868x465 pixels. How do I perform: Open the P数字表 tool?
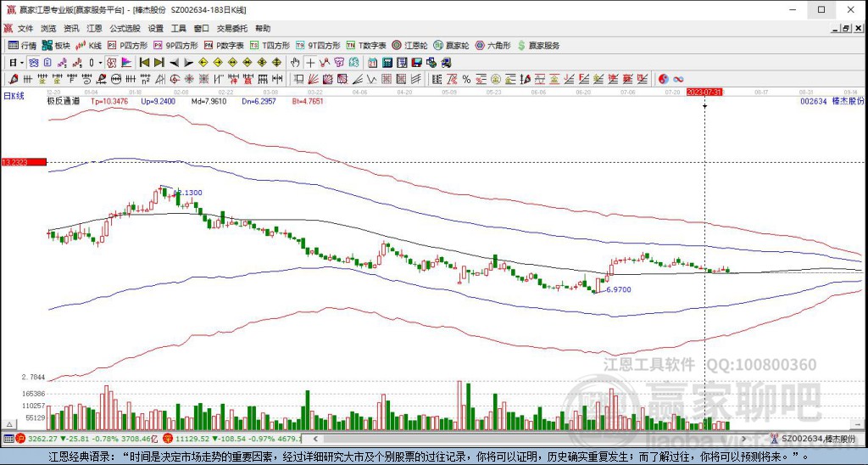(x=224, y=46)
